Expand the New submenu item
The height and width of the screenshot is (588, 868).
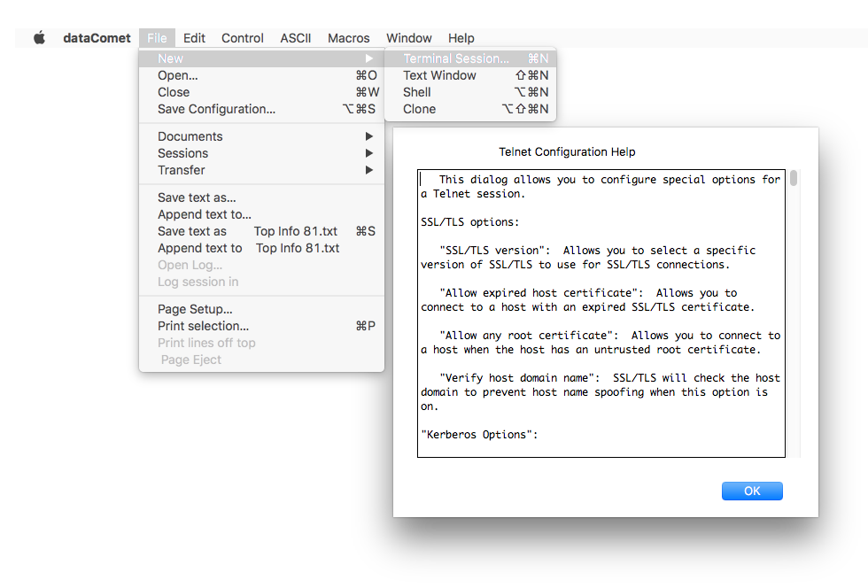coord(262,58)
